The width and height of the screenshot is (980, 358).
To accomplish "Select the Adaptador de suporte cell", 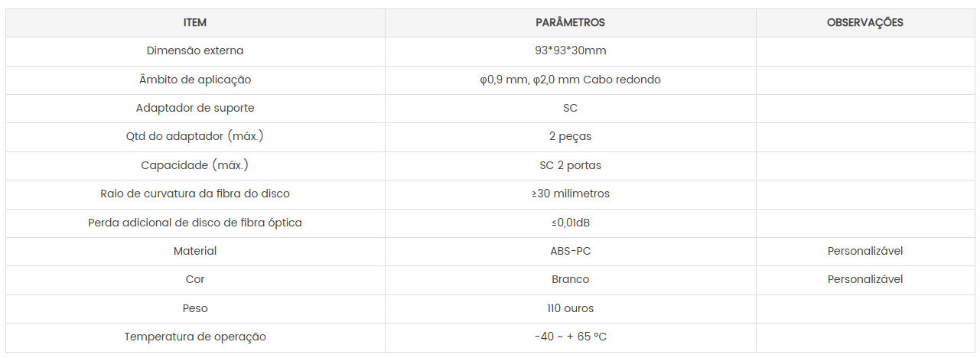I will 195,108.
